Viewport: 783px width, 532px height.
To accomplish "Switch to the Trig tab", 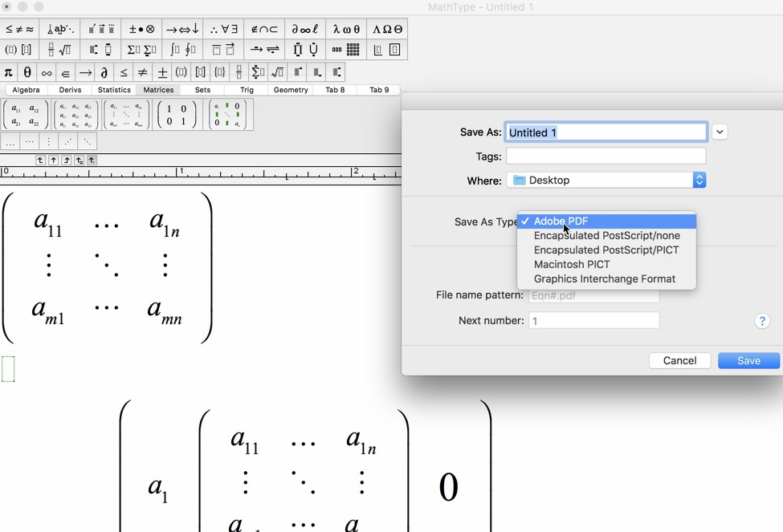I will pyautogui.click(x=246, y=90).
